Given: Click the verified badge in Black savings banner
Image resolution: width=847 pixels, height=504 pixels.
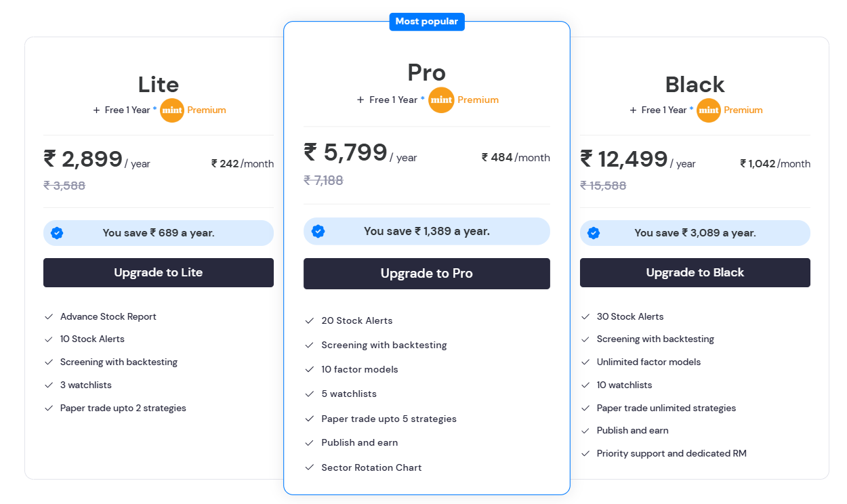Looking at the screenshot, I should tap(594, 232).
